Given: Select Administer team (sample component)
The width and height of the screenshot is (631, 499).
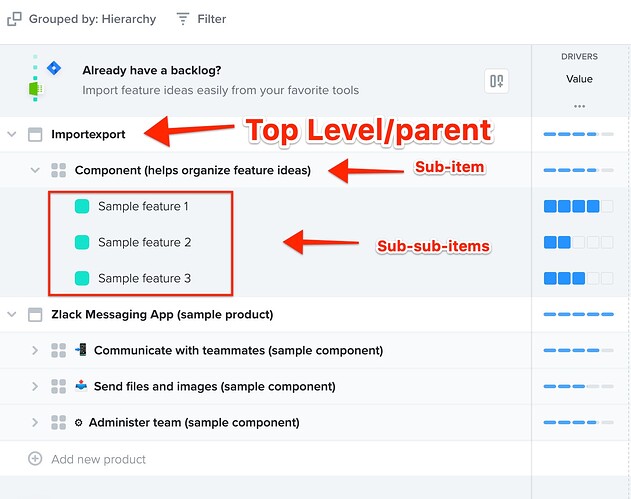Looking at the screenshot, I should (194, 423).
